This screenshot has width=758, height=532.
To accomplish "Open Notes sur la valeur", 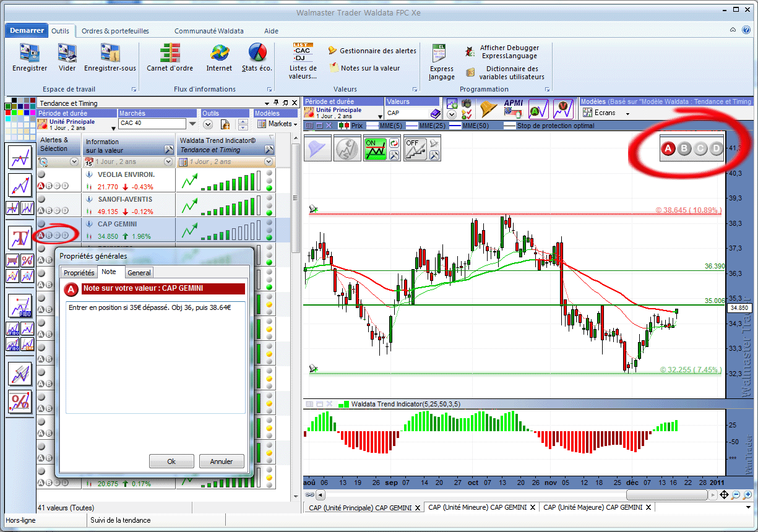I will [x=364, y=68].
